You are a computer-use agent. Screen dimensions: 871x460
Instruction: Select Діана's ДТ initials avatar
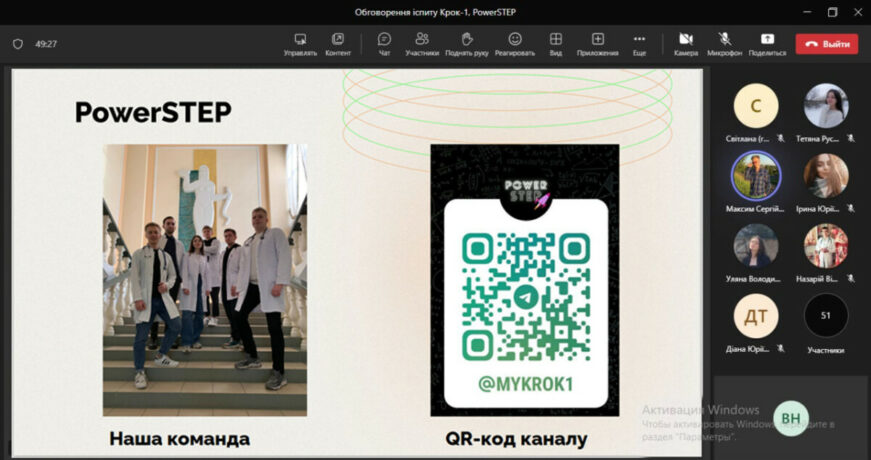coord(756,316)
